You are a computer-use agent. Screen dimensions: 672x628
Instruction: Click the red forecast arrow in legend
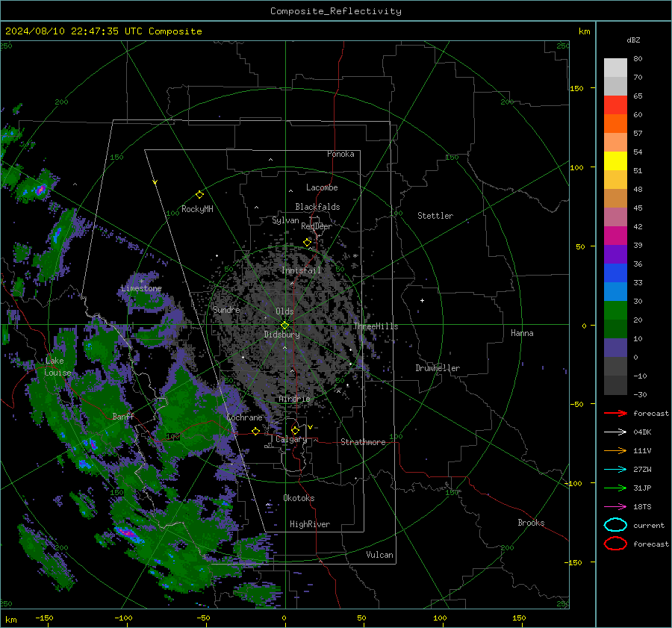click(615, 413)
